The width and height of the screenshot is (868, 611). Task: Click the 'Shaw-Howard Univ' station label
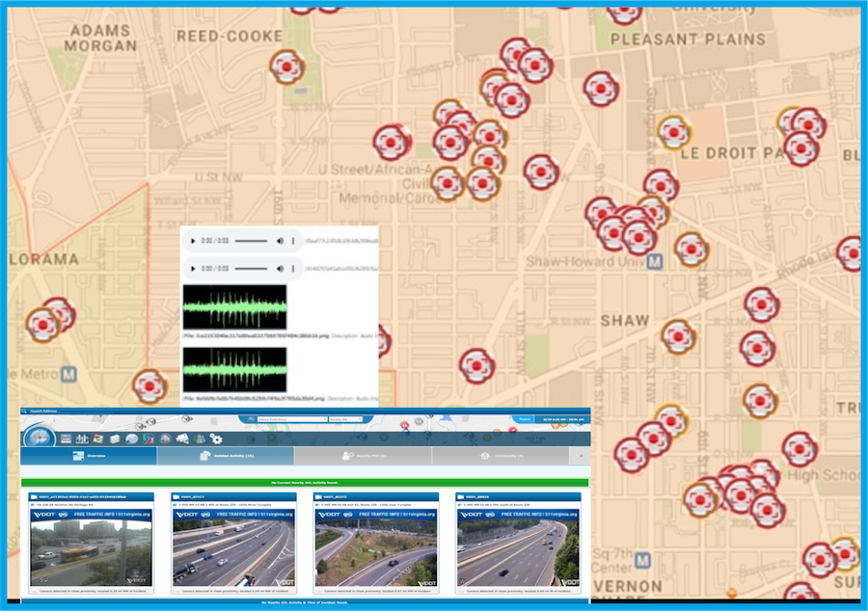tap(585, 261)
